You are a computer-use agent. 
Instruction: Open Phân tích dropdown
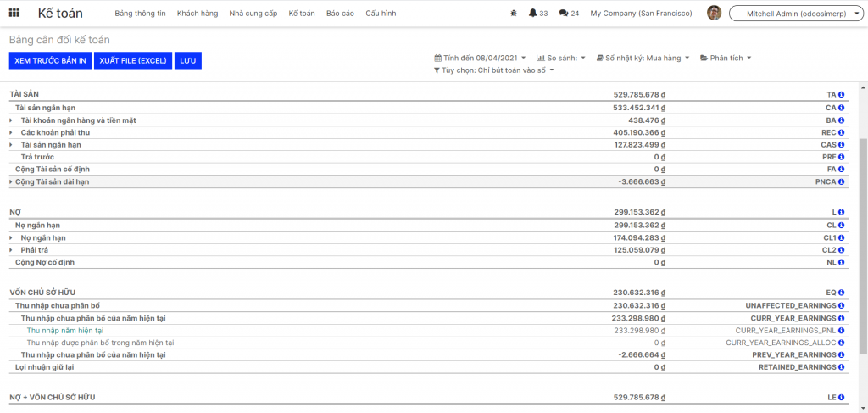pos(726,58)
